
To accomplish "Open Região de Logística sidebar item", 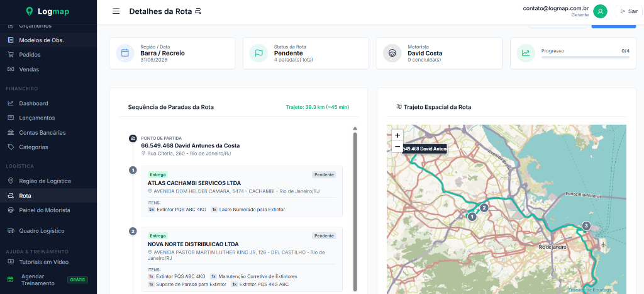I will [45, 181].
